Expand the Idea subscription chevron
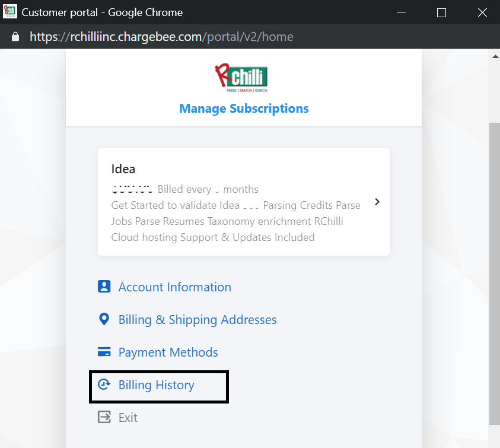Image resolution: width=500 pixels, height=448 pixels. coord(377,202)
